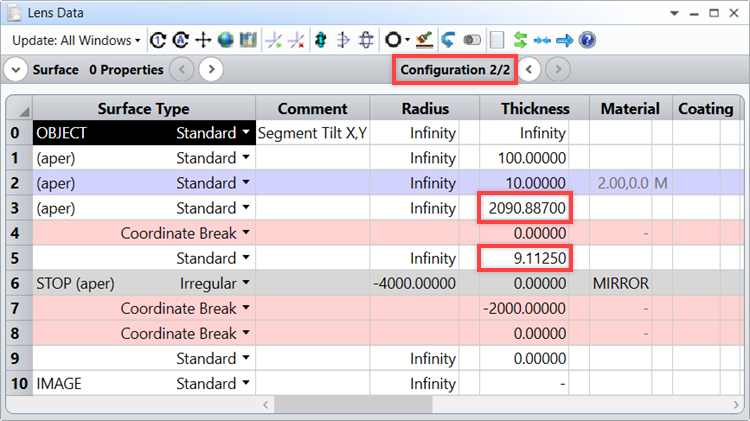Click the 'Segment Tilt X,Y' comment cell

pos(312,133)
